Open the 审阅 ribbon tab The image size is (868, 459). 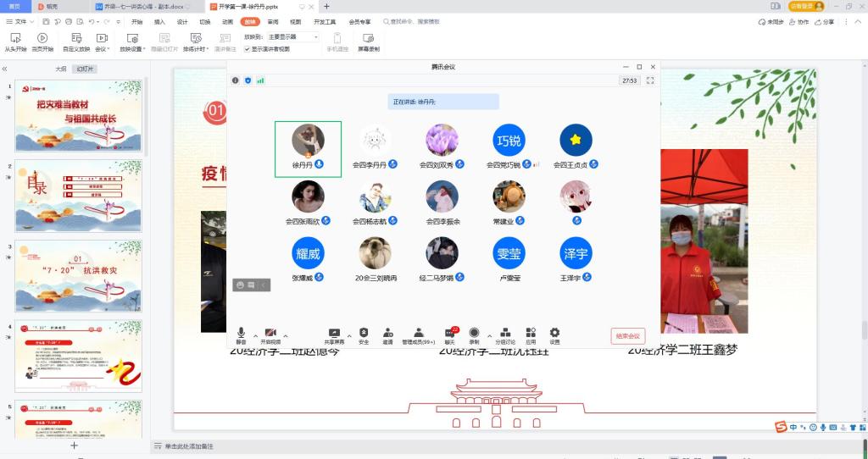[x=272, y=21]
